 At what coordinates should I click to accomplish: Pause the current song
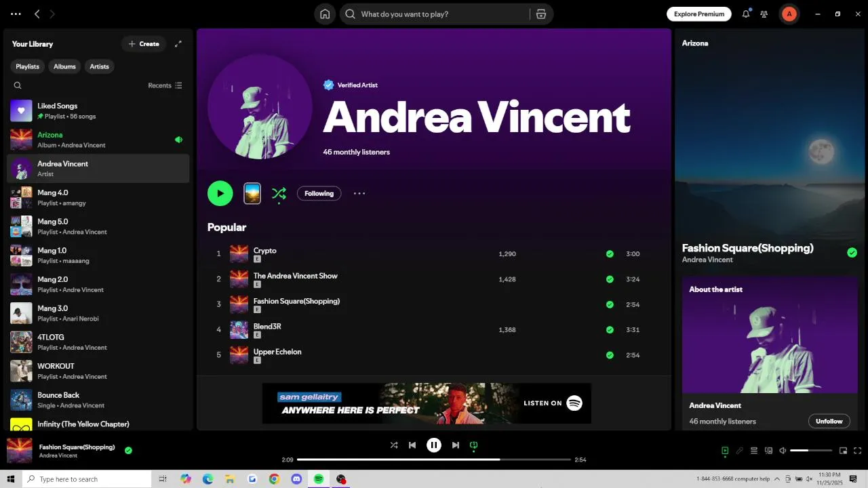[x=434, y=445]
